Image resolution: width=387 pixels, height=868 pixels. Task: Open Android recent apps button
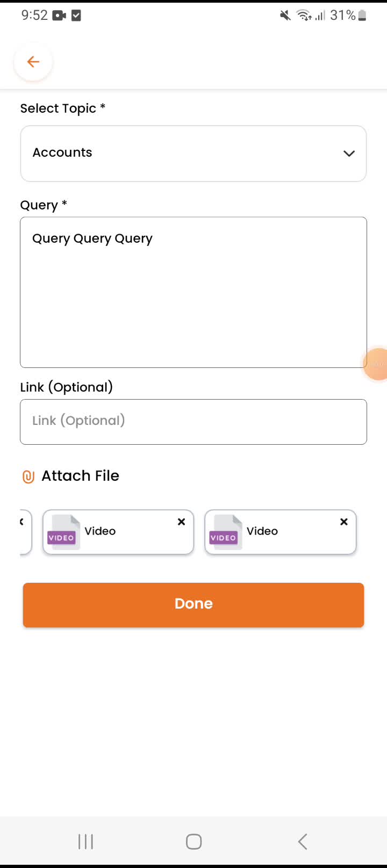(x=85, y=842)
